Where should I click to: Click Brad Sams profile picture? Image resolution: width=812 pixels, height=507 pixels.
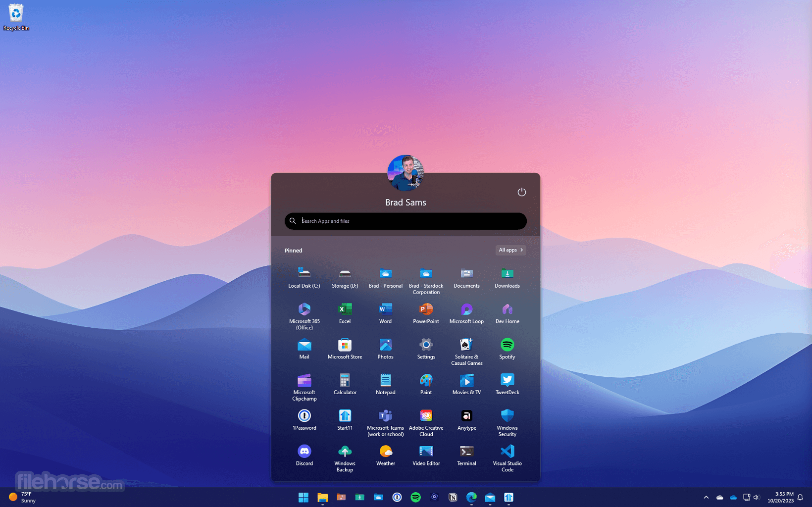coord(406,173)
